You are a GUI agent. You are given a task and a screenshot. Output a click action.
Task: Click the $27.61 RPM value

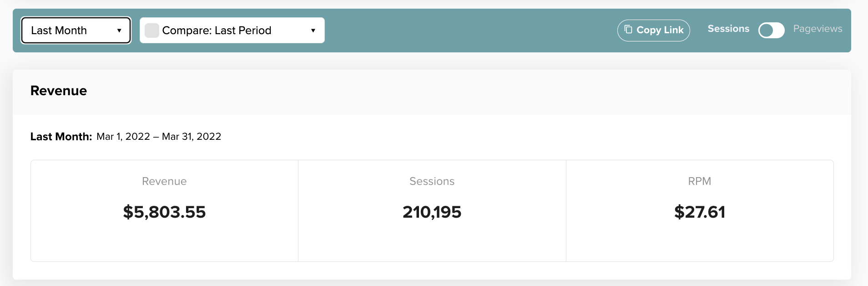[700, 212]
